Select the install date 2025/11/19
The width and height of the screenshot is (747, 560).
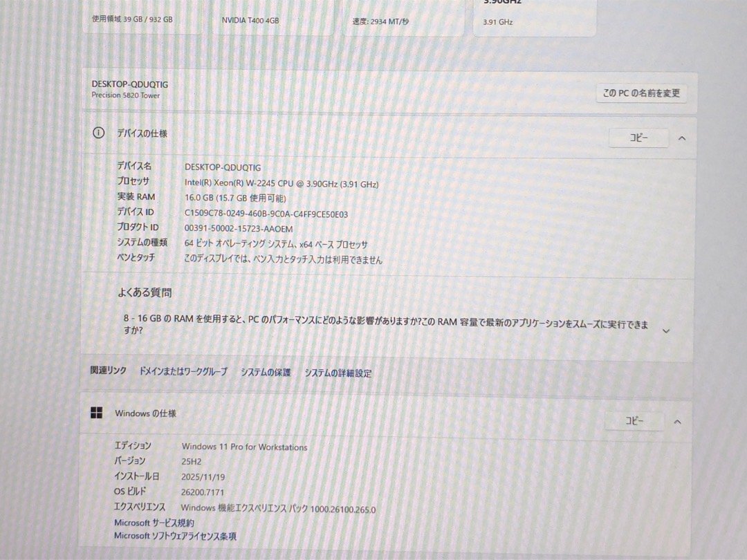(x=203, y=476)
